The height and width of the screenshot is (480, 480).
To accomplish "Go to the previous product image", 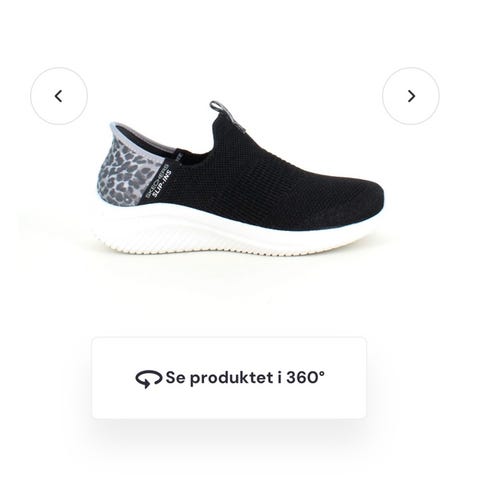I will point(59,96).
